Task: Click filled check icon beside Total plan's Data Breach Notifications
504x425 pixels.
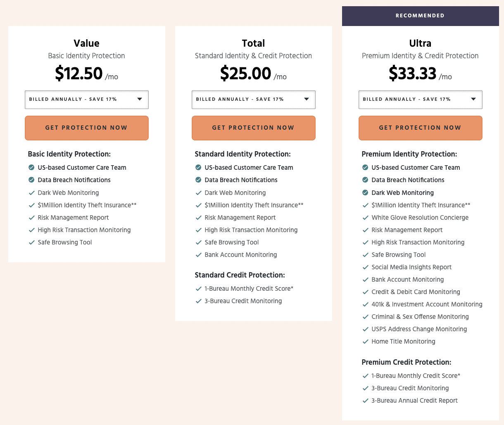Action: coord(198,180)
